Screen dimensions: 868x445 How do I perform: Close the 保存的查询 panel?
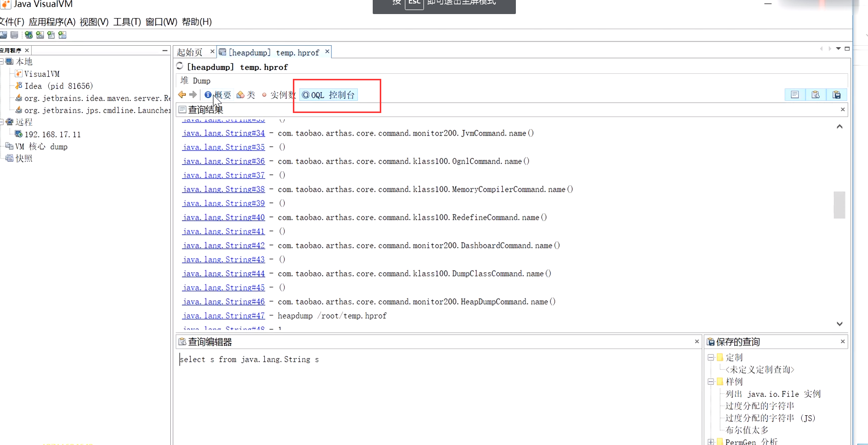click(x=843, y=341)
